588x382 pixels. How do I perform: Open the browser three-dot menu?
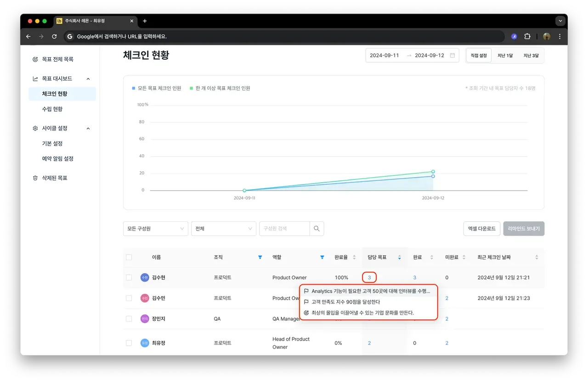(x=560, y=37)
